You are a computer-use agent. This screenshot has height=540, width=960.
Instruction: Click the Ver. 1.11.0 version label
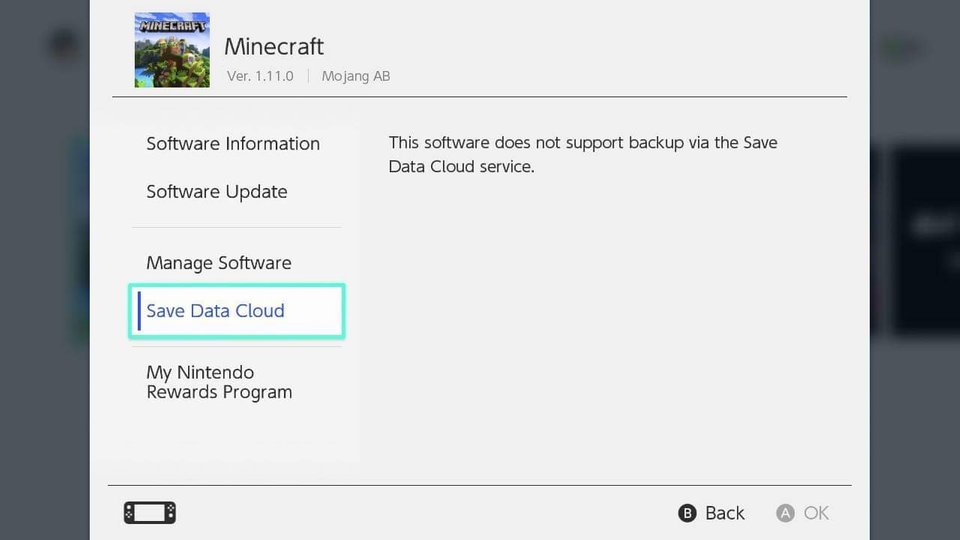260,76
